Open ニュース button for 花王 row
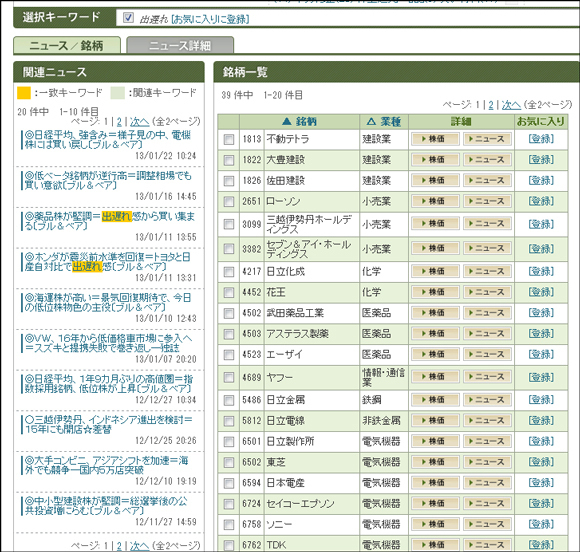 (x=488, y=292)
